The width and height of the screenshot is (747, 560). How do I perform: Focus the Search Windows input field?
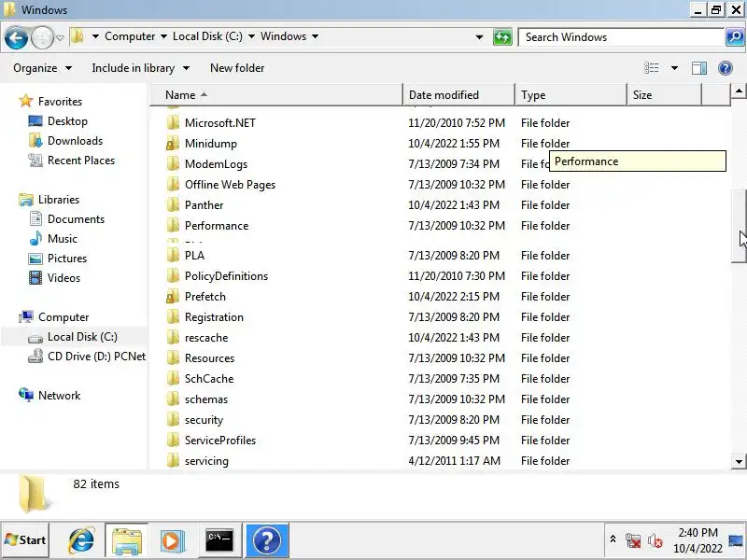coord(621,37)
